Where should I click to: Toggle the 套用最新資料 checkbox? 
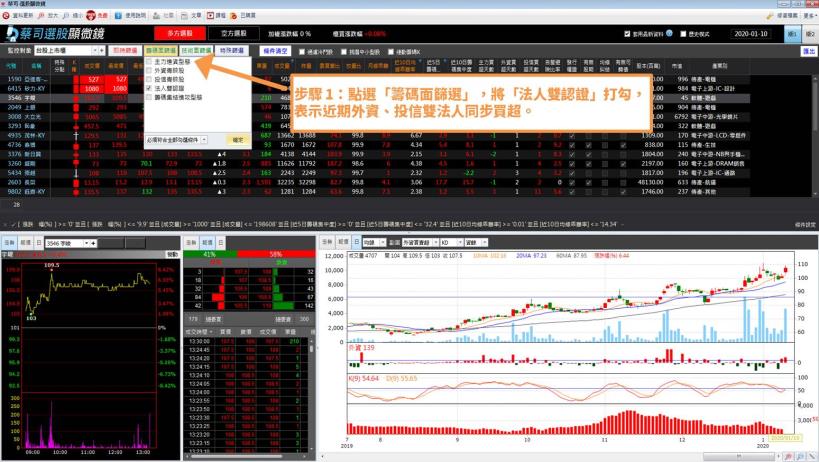point(627,34)
